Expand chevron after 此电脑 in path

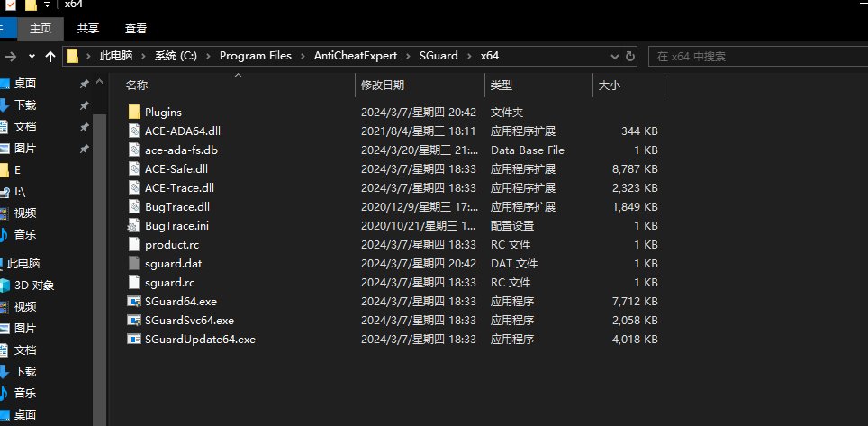point(143,56)
